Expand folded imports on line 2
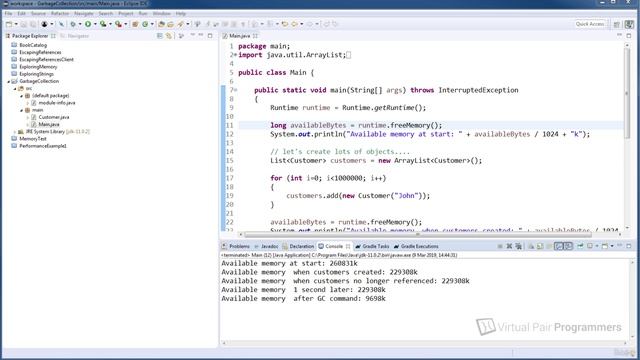Screen dimensions: 640x360 click(x=236, y=55)
